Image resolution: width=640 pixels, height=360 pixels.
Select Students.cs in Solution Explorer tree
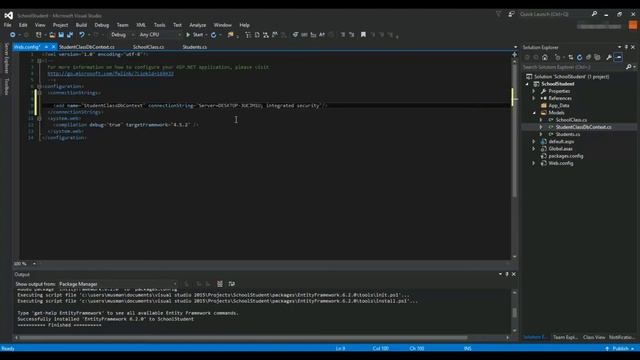pyautogui.click(x=568, y=134)
